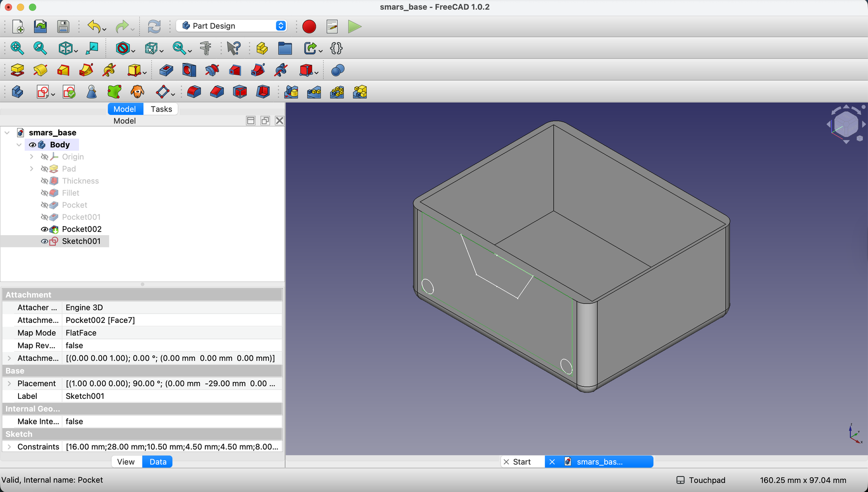Select the Revolution tool icon

[x=40, y=70]
